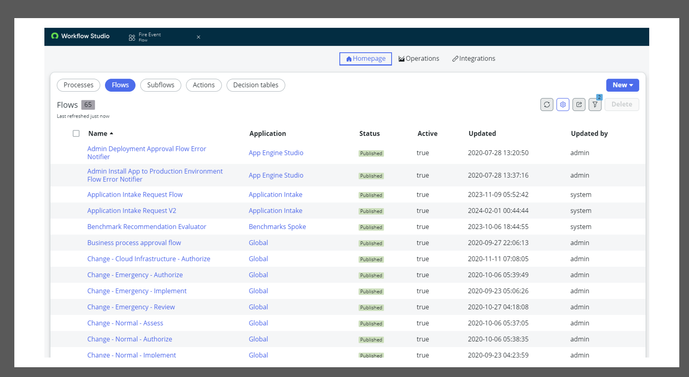Click the refresh list icon
The width and height of the screenshot is (689, 377).
[x=547, y=105]
